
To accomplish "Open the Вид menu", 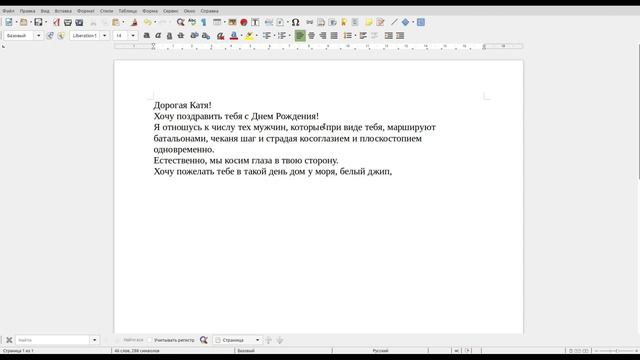I will coord(45,11).
